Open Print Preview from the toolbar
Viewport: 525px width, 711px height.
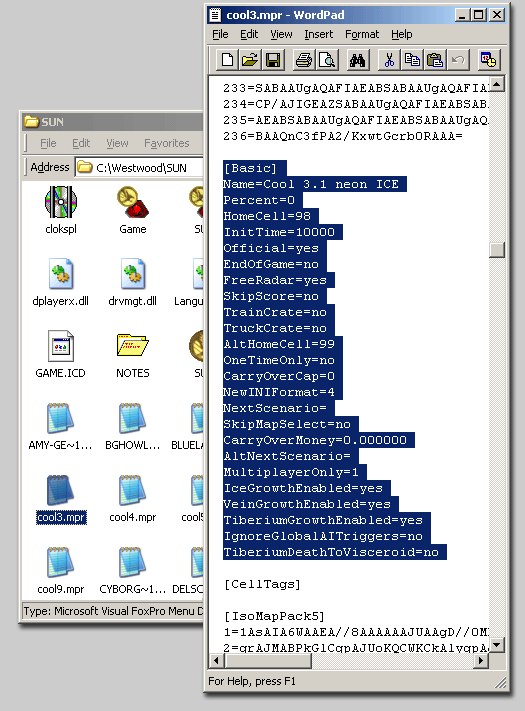(x=327, y=60)
